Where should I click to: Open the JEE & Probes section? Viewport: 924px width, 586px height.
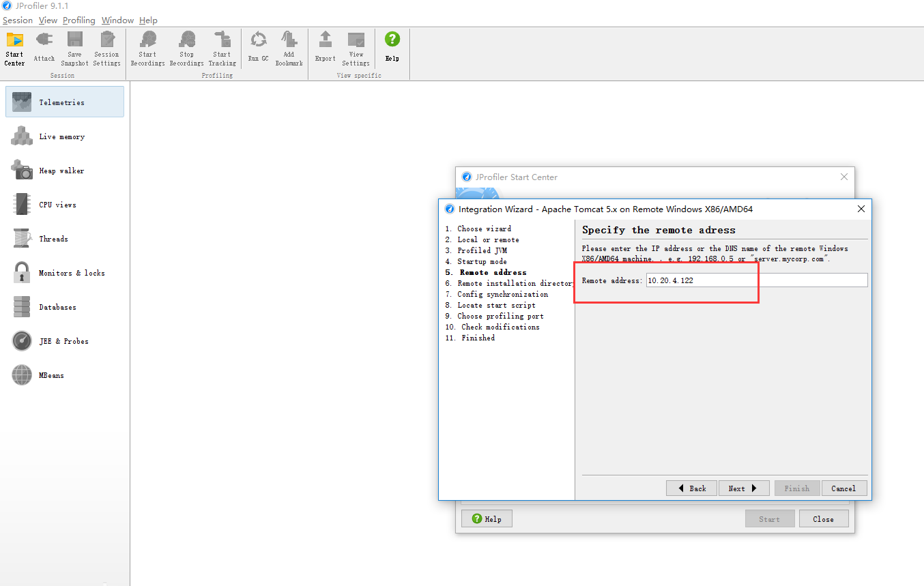pyautogui.click(x=65, y=341)
